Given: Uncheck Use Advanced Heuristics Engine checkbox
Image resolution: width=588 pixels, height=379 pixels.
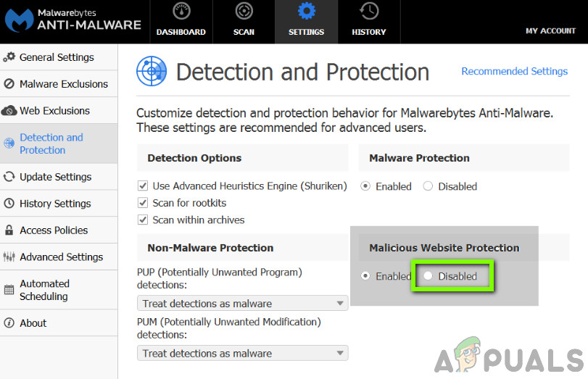Looking at the screenshot, I should click(x=143, y=186).
